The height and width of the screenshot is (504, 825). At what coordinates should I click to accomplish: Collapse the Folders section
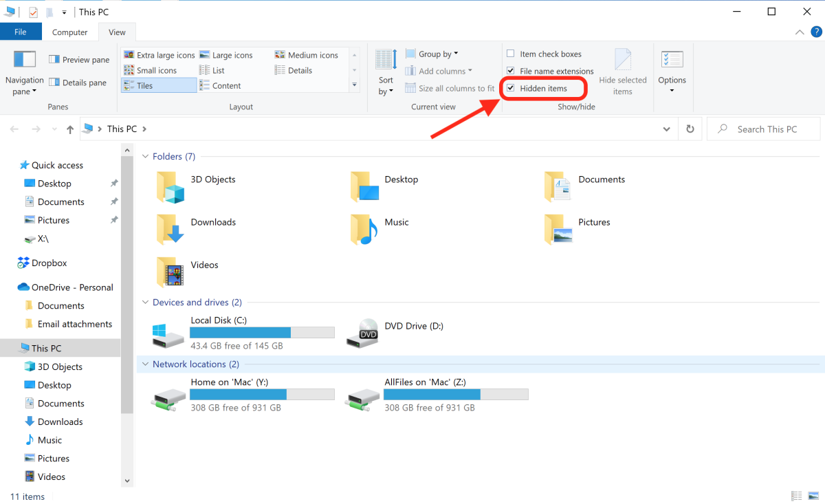145,156
